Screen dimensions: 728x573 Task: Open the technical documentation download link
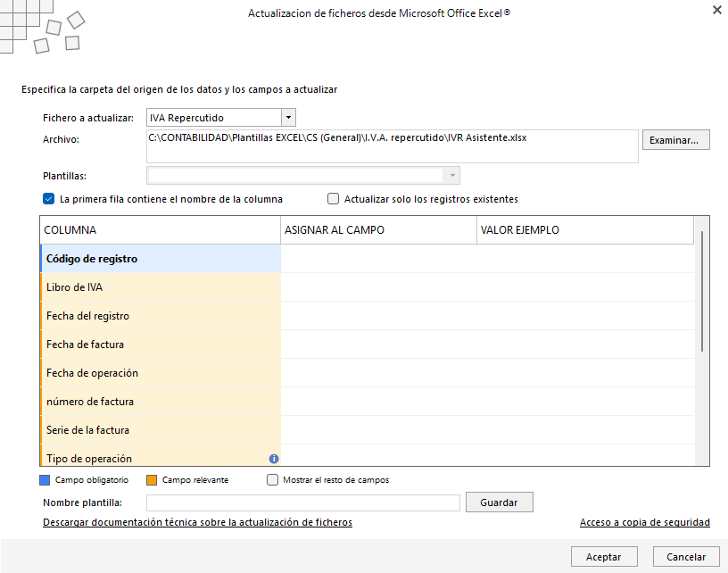tap(197, 522)
